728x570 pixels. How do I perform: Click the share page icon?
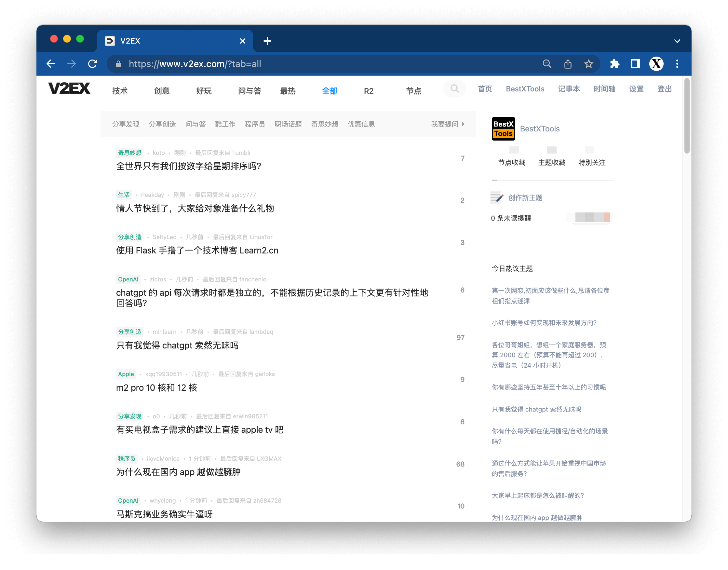(x=568, y=64)
